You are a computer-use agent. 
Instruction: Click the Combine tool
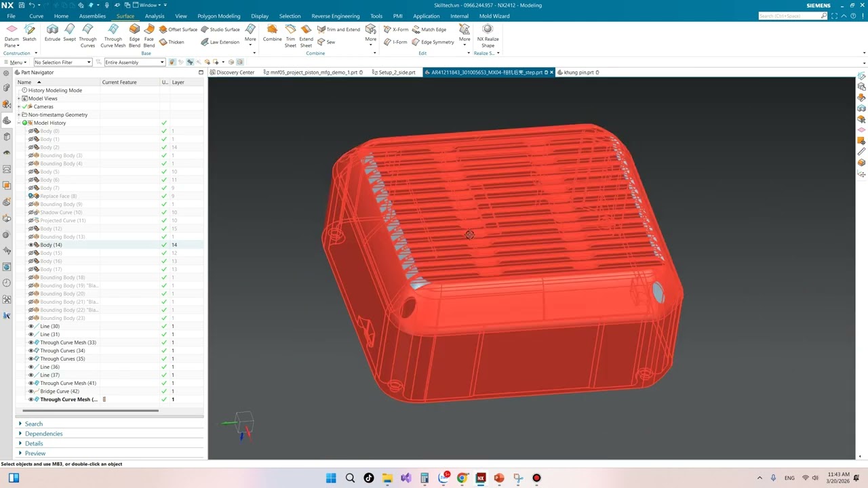(x=272, y=33)
